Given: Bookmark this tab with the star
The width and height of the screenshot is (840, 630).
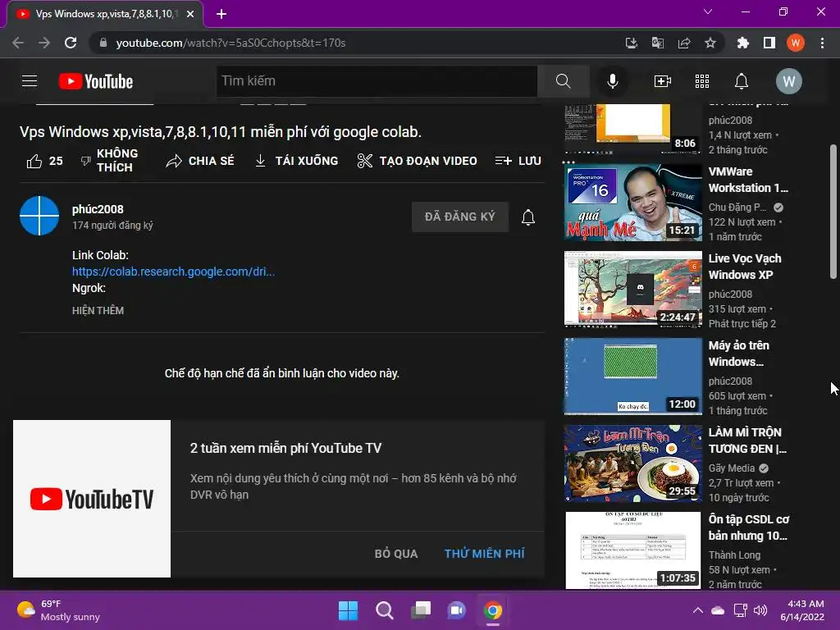Looking at the screenshot, I should 710,43.
